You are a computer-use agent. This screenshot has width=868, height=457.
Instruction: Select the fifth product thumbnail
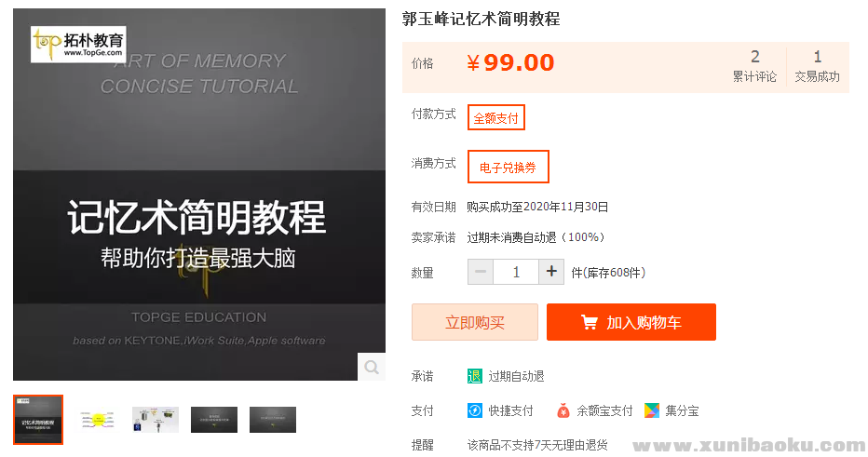[273, 420]
